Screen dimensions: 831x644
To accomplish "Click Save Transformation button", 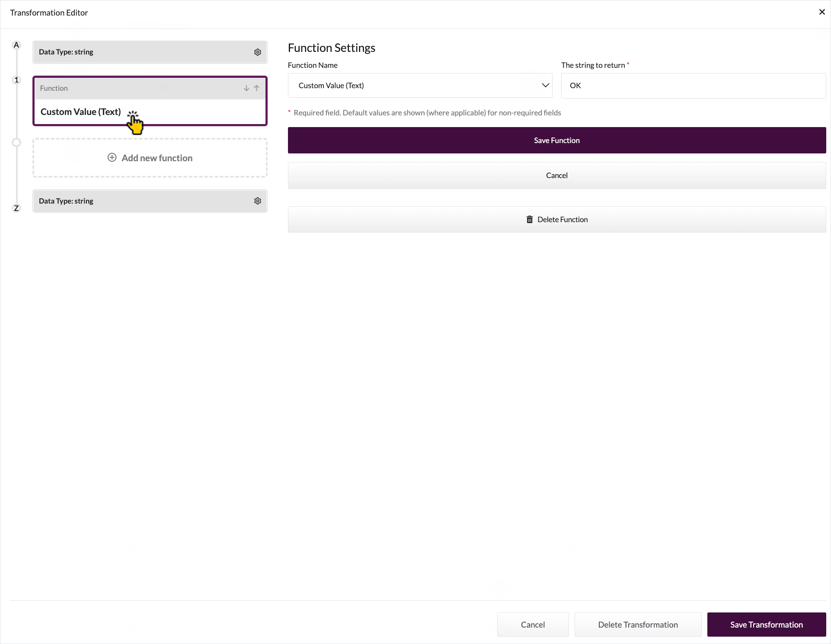I will (766, 625).
